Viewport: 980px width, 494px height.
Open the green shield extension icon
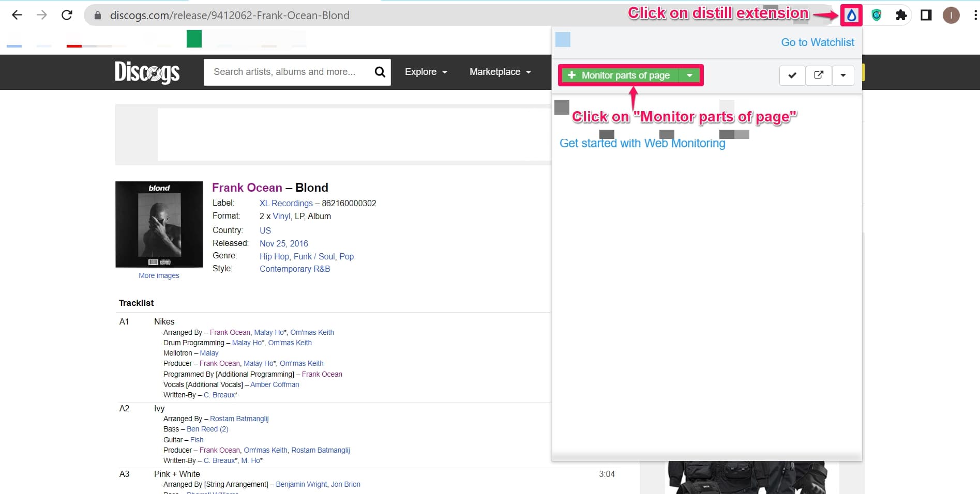point(876,16)
